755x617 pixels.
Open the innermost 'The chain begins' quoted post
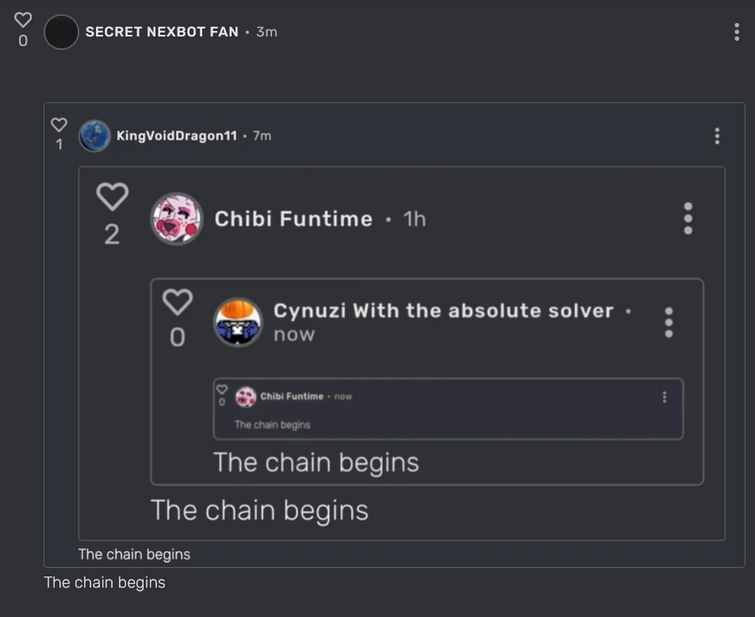coord(448,409)
